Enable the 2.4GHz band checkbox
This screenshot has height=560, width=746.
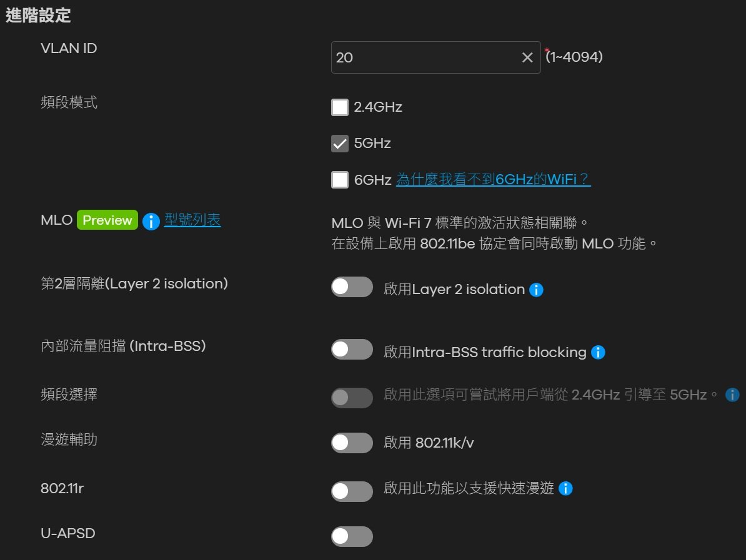click(339, 107)
